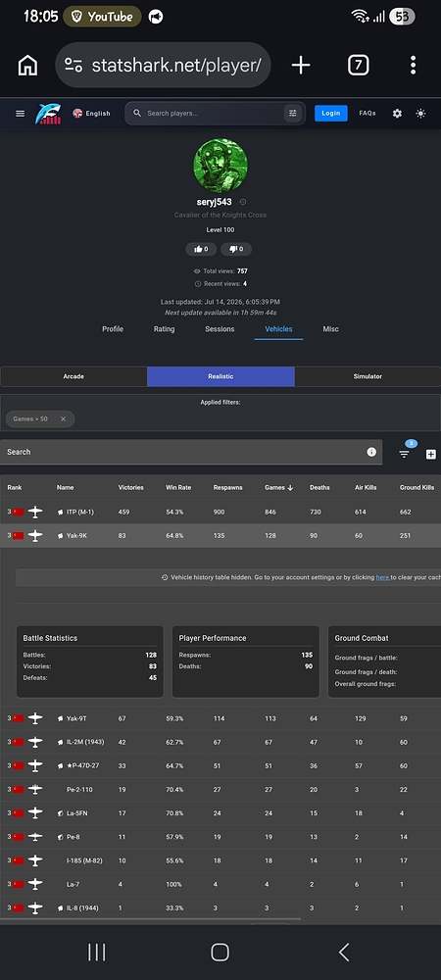Open the name history icon beside seryj543
This screenshot has width=441, height=980.
pos(243,202)
